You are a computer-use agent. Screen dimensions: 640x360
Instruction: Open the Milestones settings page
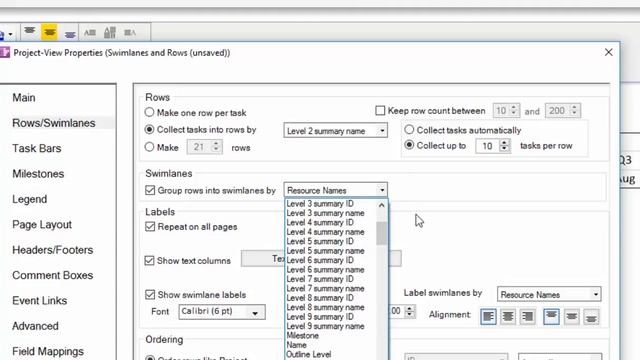(x=38, y=173)
